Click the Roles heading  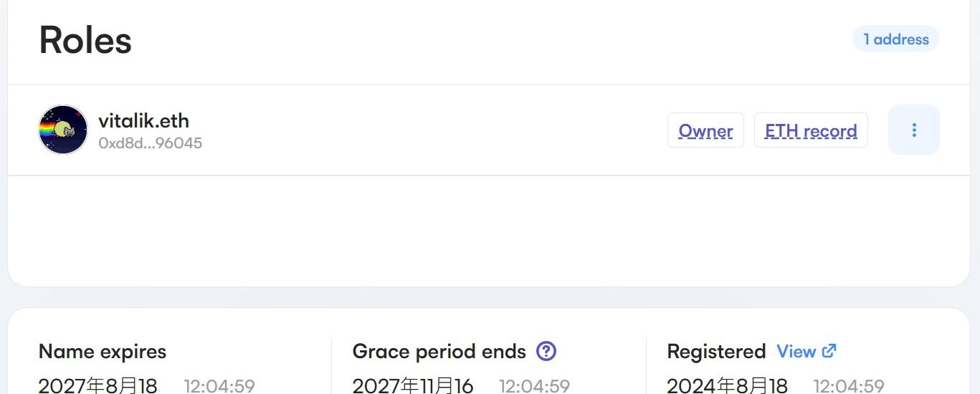pyautogui.click(x=85, y=40)
